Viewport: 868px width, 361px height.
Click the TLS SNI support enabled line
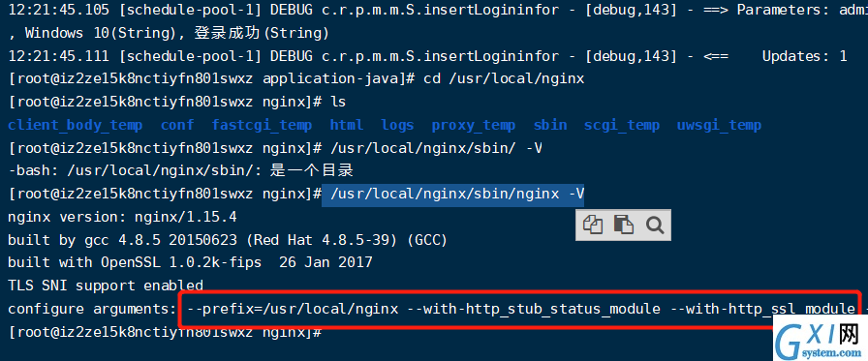point(106,286)
